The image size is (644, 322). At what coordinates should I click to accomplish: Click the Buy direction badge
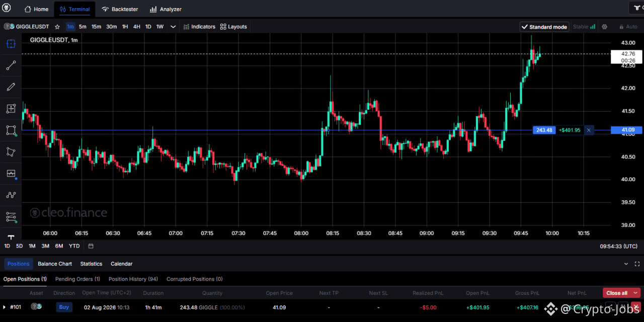pyautogui.click(x=64, y=307)
